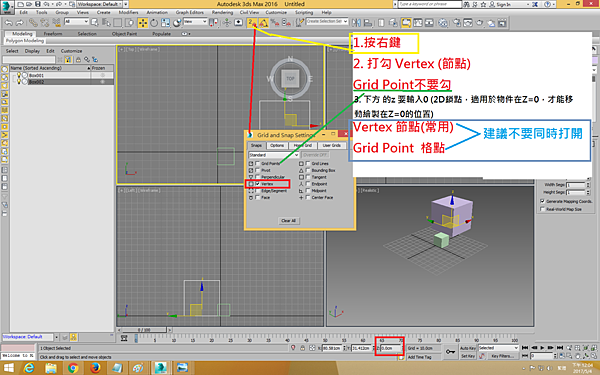Enable the Grid Points snap checkbox
The image size is (600, 375).
click(258, 163)
